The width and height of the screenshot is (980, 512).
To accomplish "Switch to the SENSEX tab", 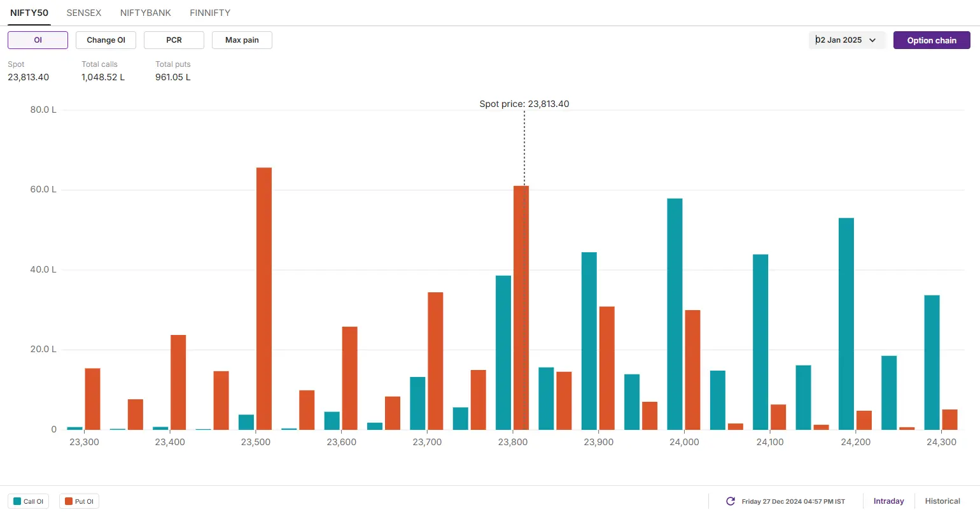I will point(84,13).
